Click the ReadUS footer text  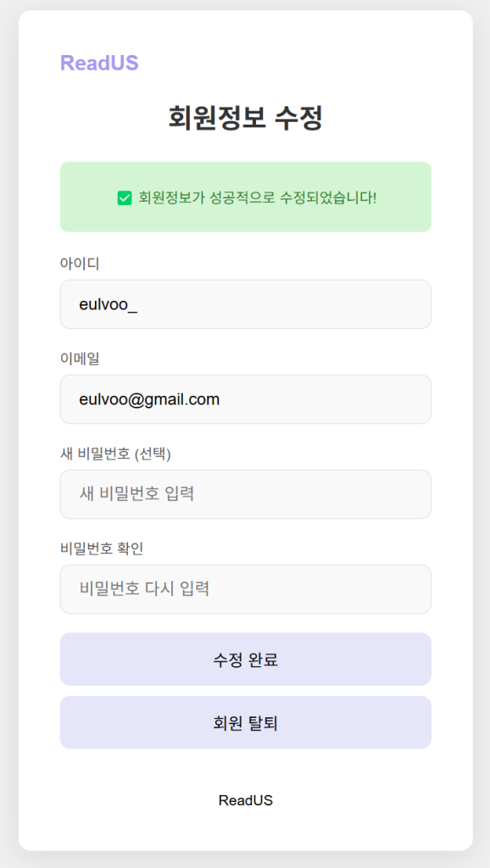click(245, 800)
